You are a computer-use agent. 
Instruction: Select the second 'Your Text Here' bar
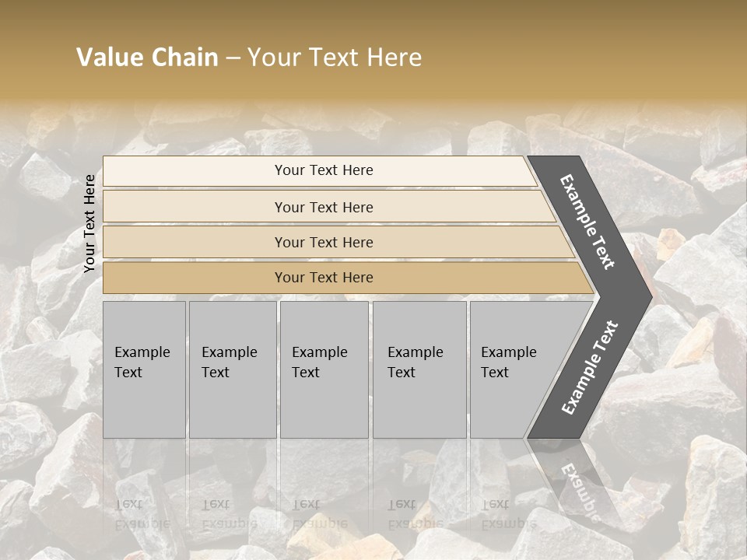tap(323, 207)
